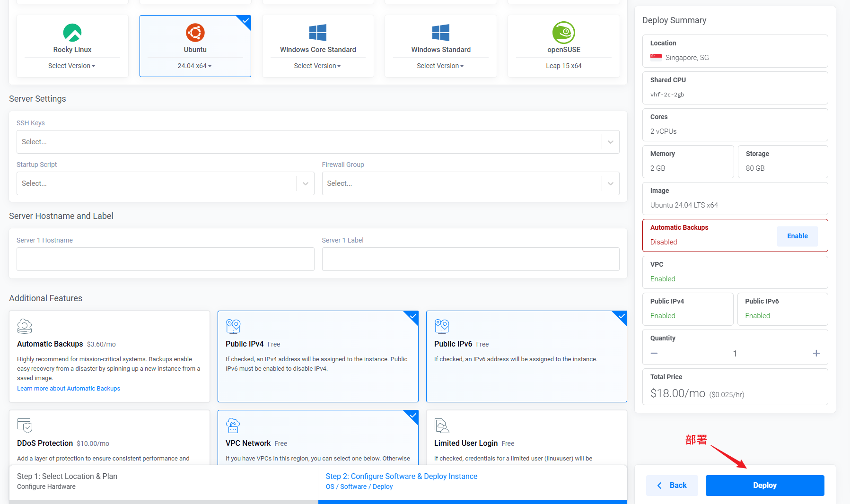The height and width of the screenshot is (504, 850).
Task: Uncheck the Public IPv4 feature card
Action: tap(317, 356)
